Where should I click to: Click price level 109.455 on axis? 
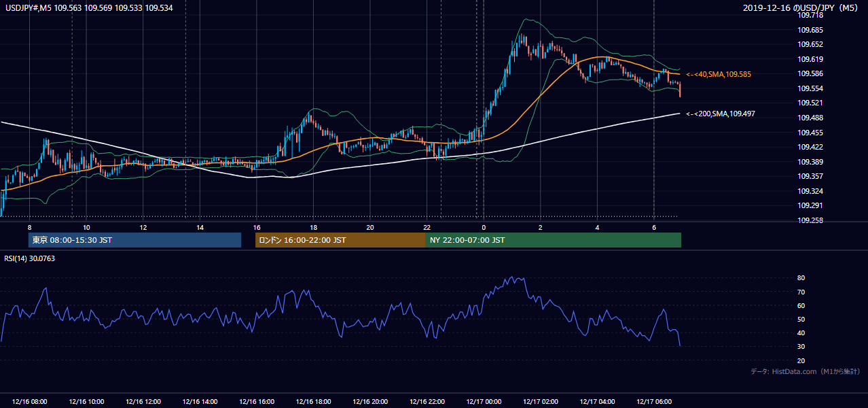point(810,133)
